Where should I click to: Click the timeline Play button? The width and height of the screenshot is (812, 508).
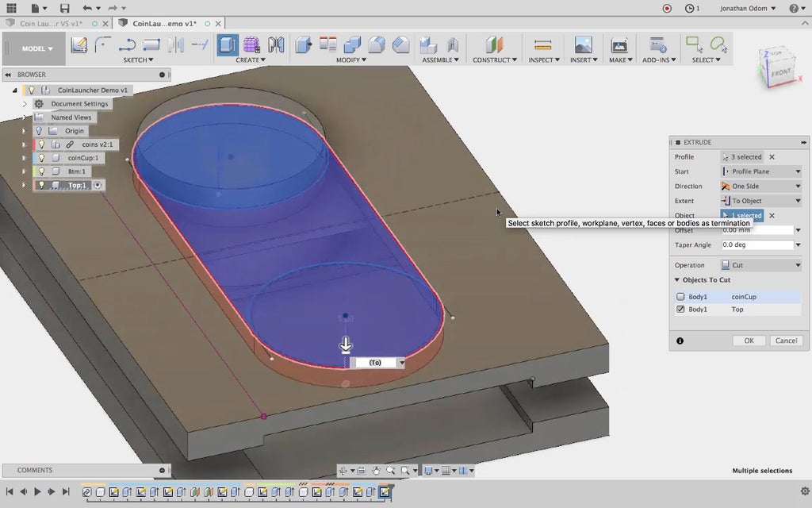(36, 492)
